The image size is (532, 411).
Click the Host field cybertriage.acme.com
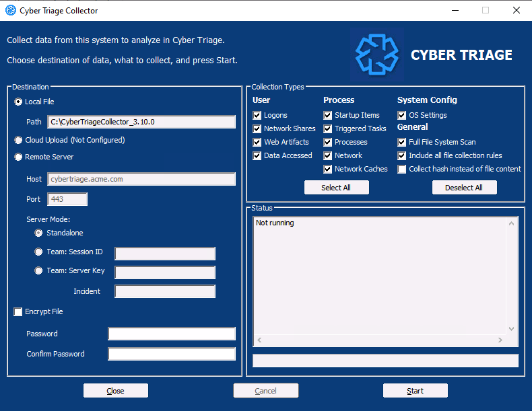(x=141, y=179)
